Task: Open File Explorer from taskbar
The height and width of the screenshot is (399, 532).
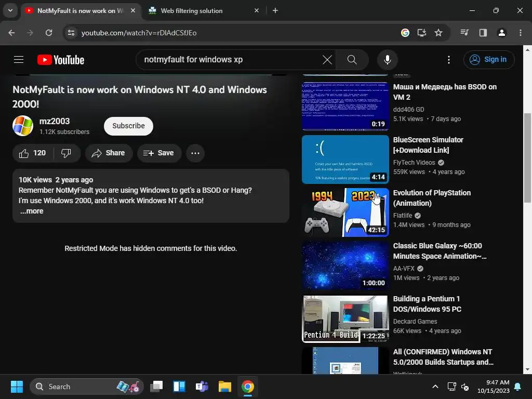Action: [224, 387]
